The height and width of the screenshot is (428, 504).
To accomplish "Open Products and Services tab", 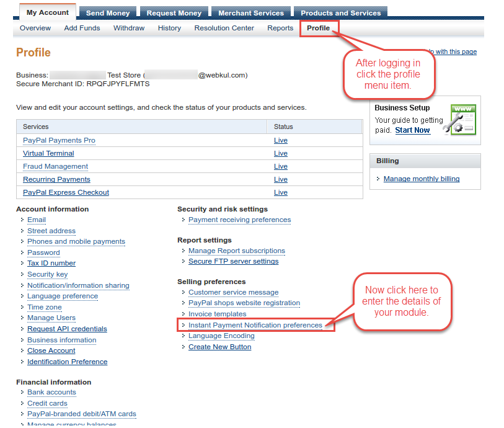I will click(341, 13).
